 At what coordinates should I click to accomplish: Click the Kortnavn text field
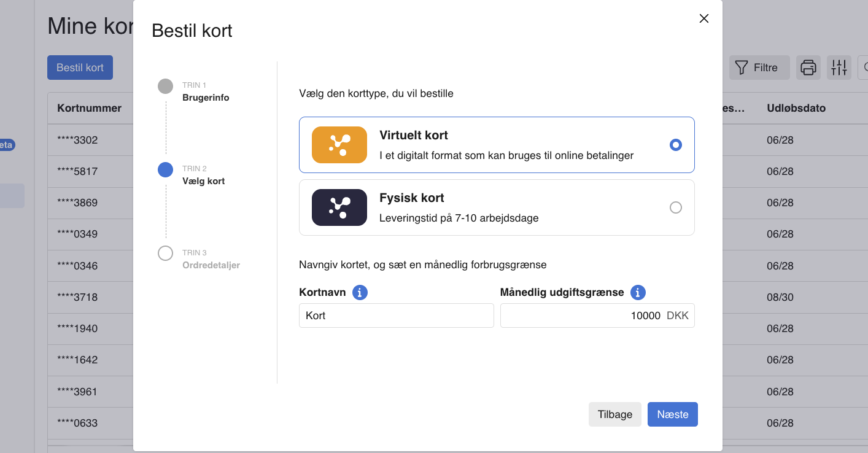coord(396,316)
